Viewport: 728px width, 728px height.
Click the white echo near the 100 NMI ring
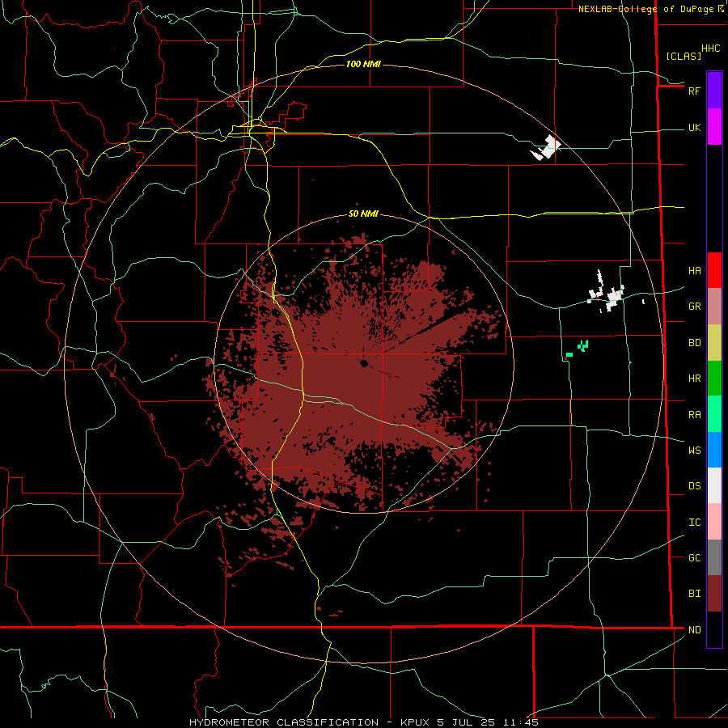(547, 149)
